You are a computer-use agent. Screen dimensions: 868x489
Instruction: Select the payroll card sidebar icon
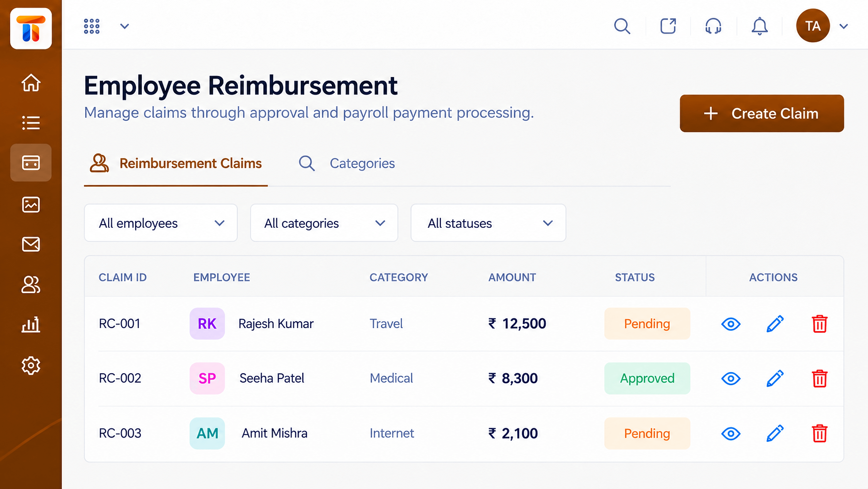(x=31, y=163)
